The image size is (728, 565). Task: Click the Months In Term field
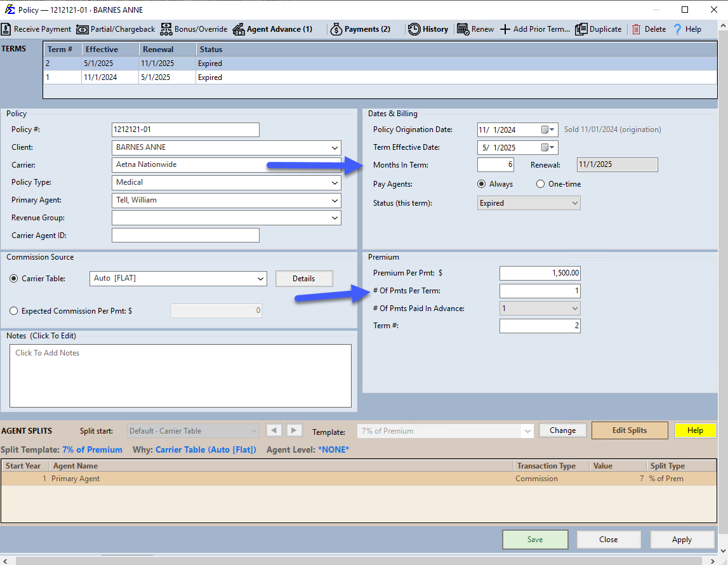(x=496, y=165)
